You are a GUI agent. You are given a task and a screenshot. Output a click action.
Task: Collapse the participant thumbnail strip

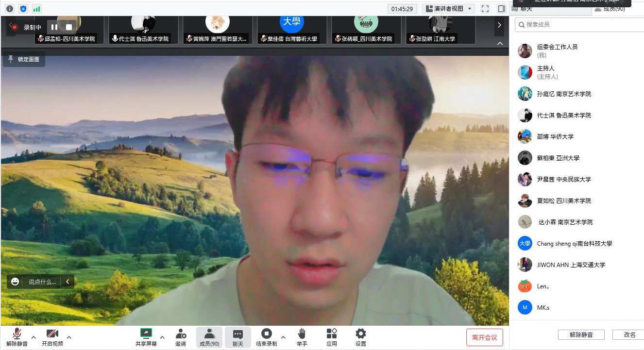coord(500,44)
